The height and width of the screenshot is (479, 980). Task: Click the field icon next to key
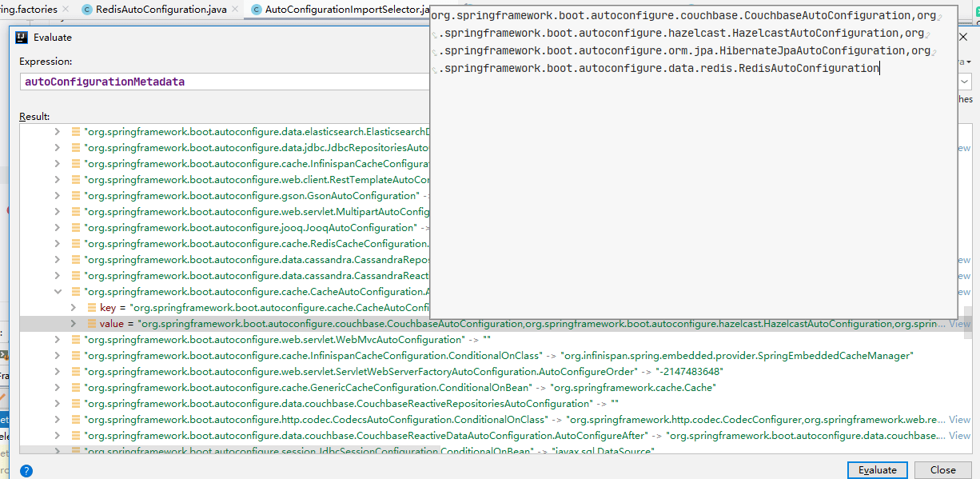92,308
